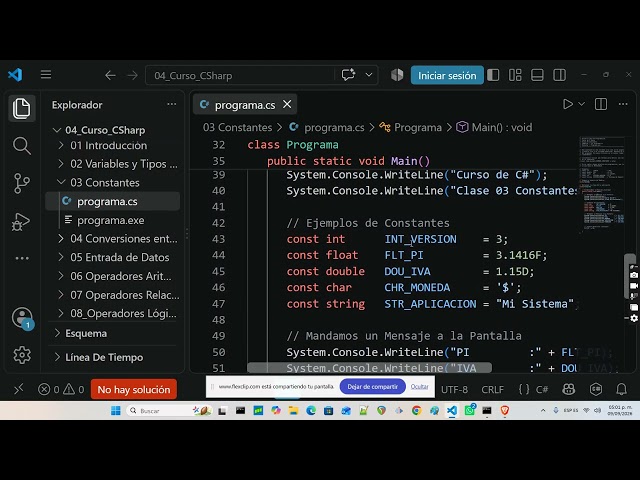Click the hexagon icon left of the notifications bell
This screenshot has height=480, width=640.
click(x=596, y=389)
